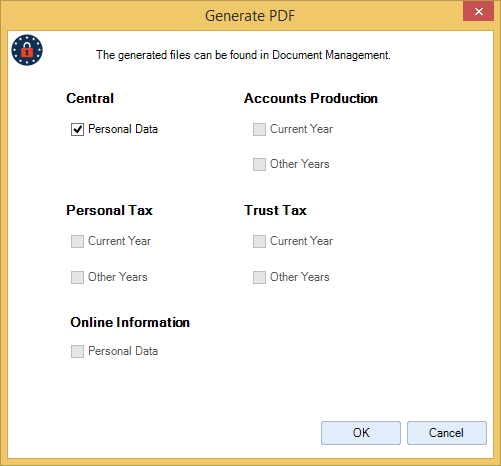Click the Central section heading

(90, 98)
